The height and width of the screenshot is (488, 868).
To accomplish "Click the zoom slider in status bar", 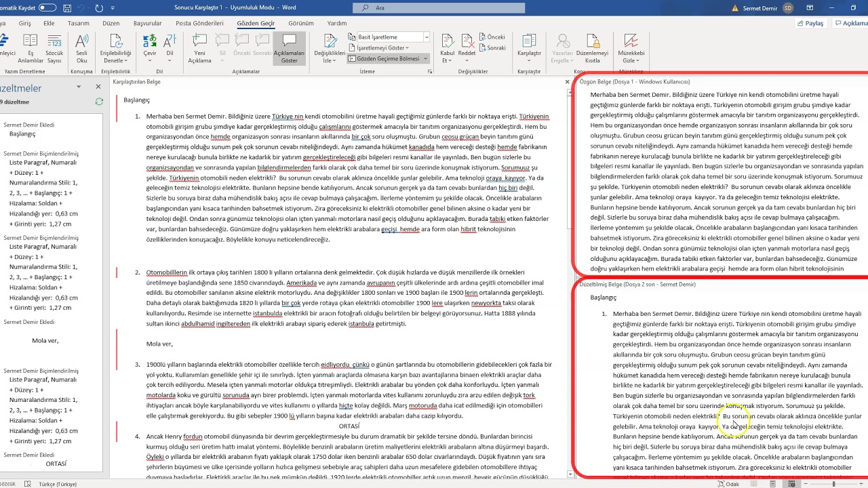I will click(833, 484).
